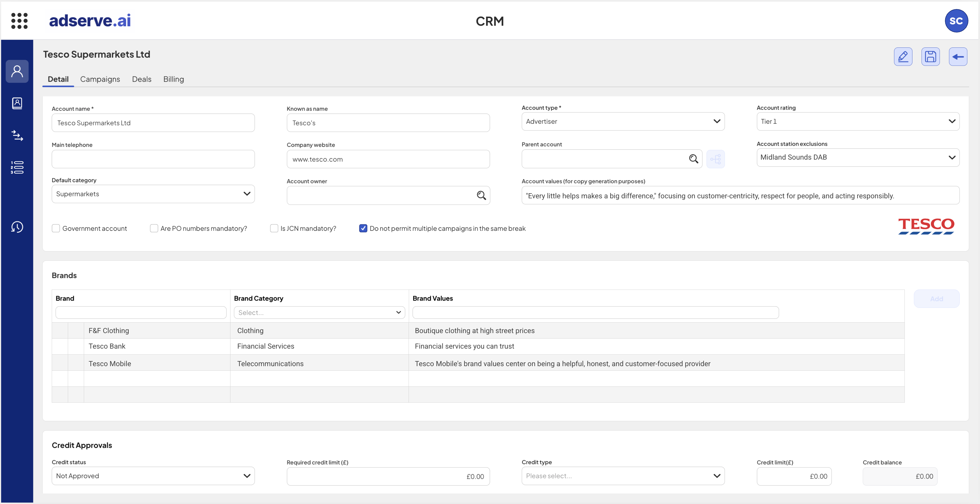Expand the Account rating dropdown

point(858,121)
